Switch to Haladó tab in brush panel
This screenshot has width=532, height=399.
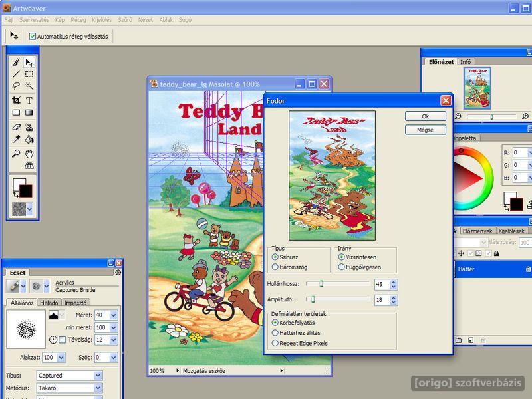click(49, 303)
